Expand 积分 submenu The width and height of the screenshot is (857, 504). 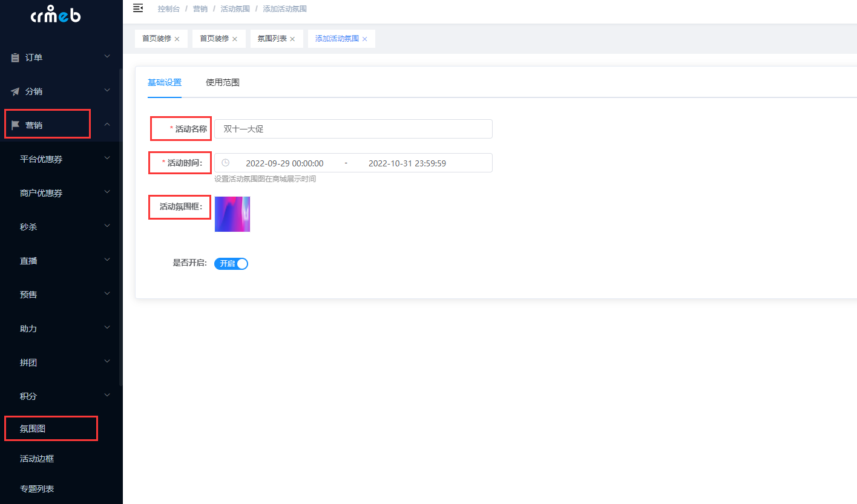point(107,395)
